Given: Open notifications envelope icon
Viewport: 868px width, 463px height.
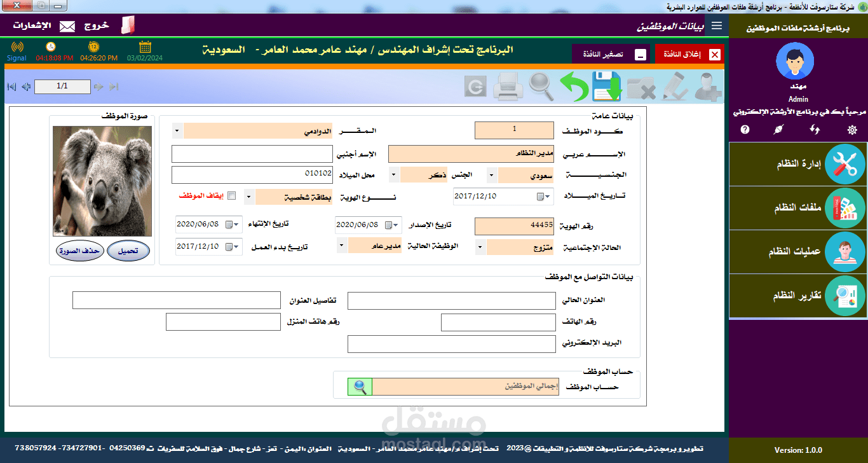Looking at the screenshot, I should click(67, 26).
